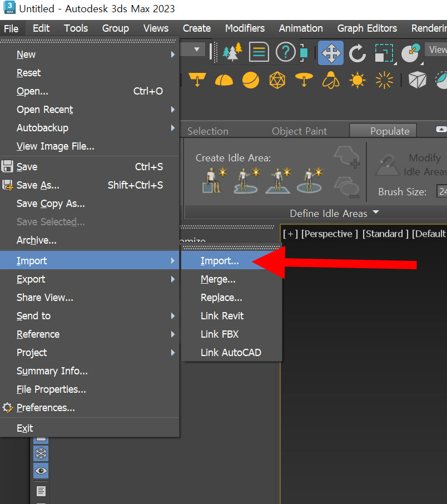Switch to the Object Paint tab

point(299,131)
